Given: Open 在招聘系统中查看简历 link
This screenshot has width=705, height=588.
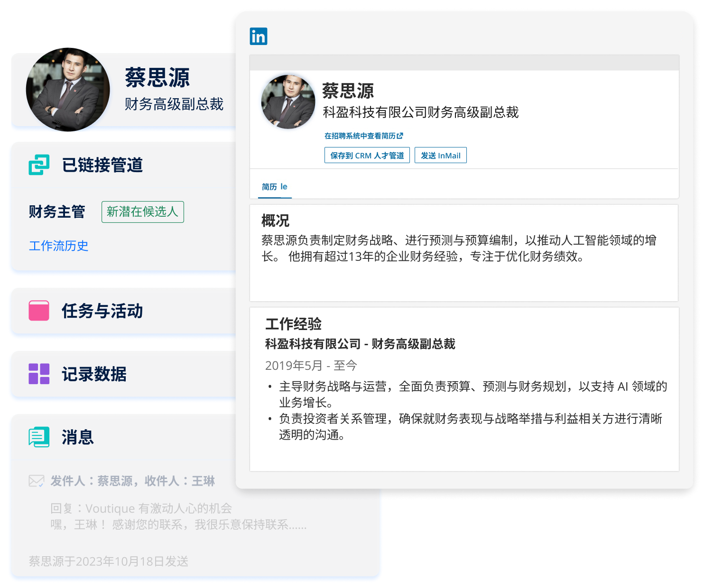Looking at the screenshot, I should [x=363, y=136].
